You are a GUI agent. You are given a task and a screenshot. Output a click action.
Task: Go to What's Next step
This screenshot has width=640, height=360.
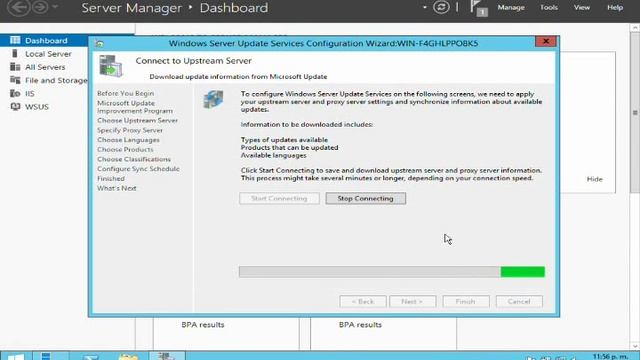click(117, 188)
